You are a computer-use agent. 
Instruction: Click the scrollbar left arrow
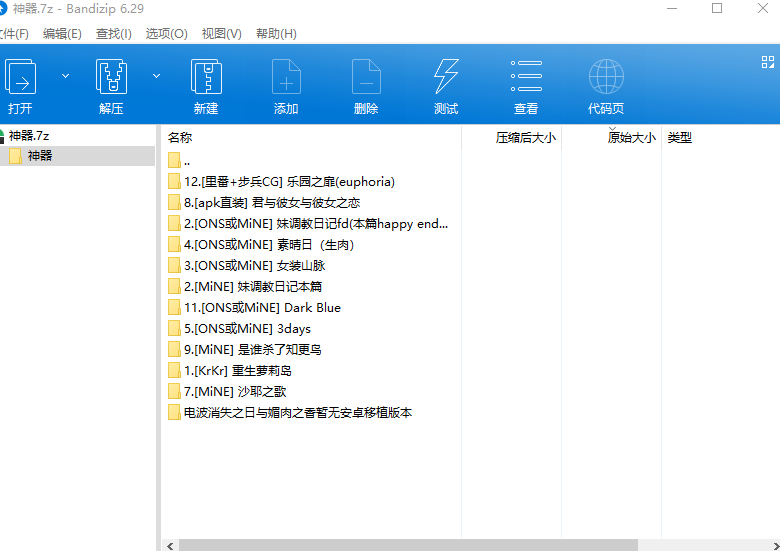[170, 546]
